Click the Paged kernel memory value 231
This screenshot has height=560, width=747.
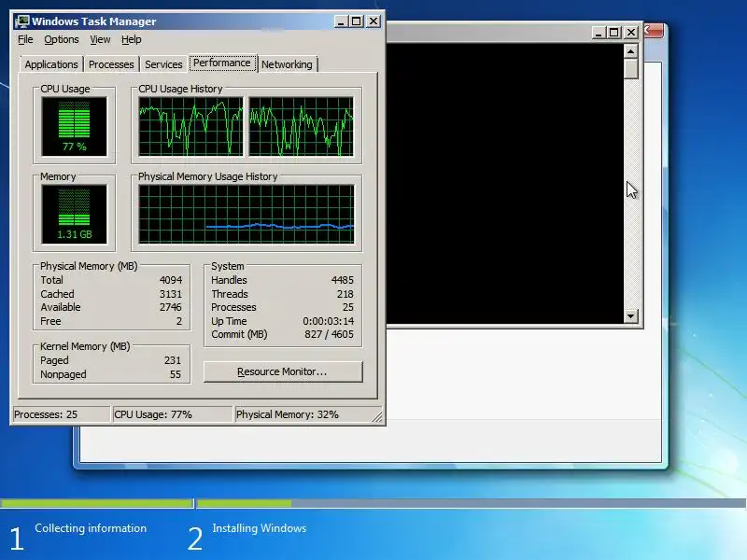point(173,360)
